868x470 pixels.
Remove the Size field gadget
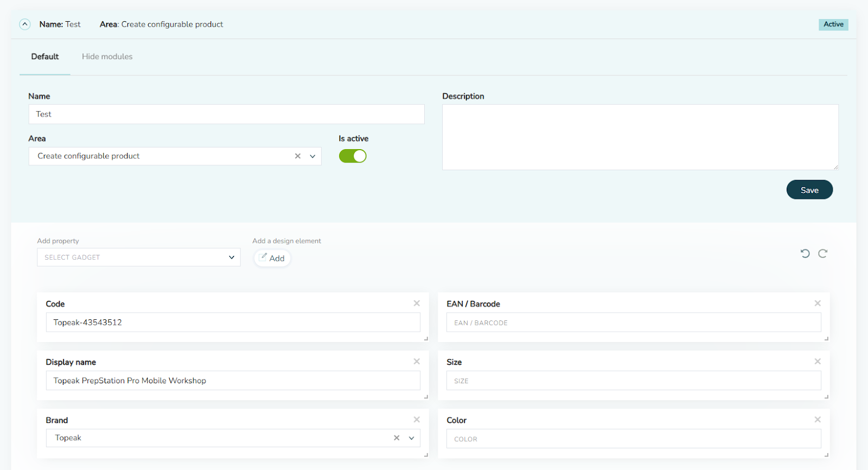coord(818,362)
